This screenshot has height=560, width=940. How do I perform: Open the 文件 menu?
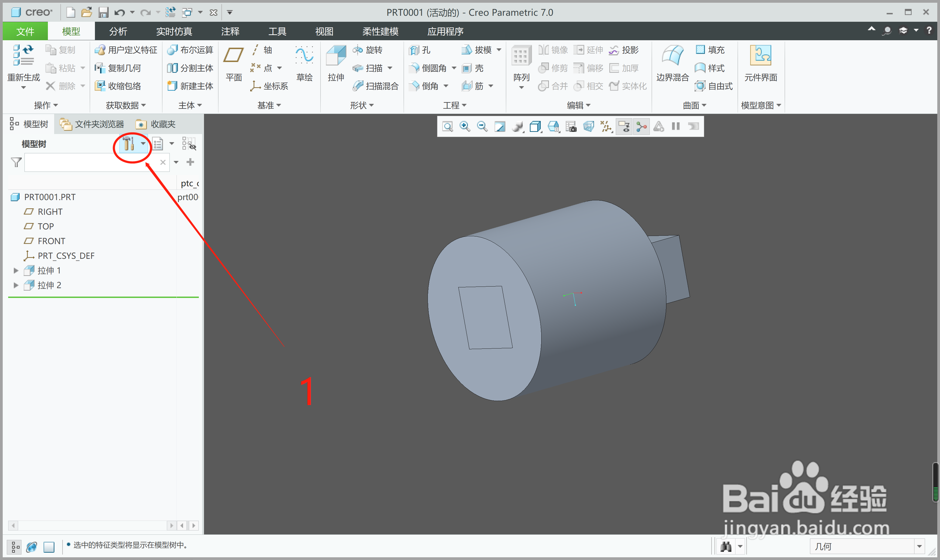(x=25, y=31)
